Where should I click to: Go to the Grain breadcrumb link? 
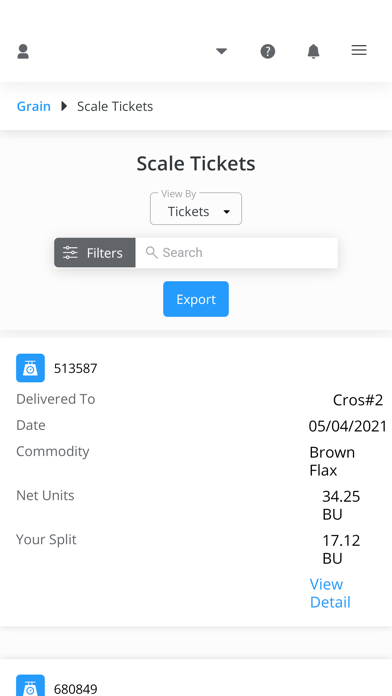pyautogui.click(x=34, y=107)
